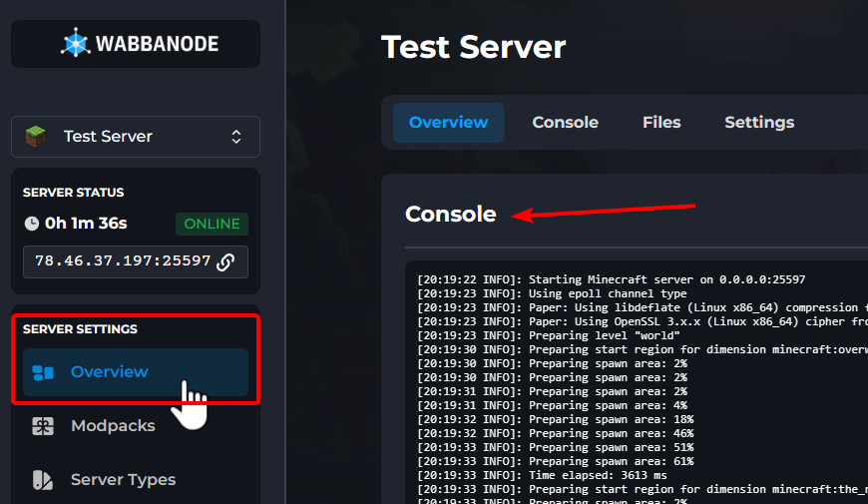Click the SERVER SETTINGS label
Screen dimensions: 868x504
click(x=80, y=329)
